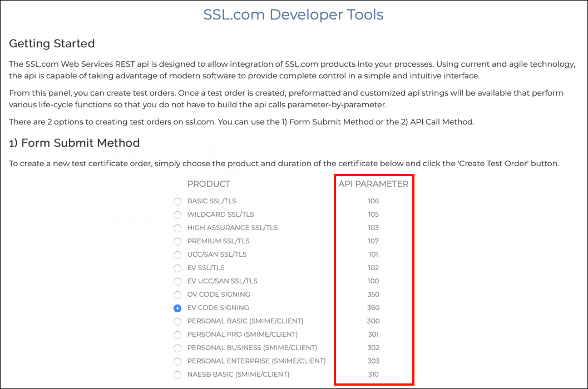
Task: Click the selected EV Code Signing radio button
Action: [177, 308]
